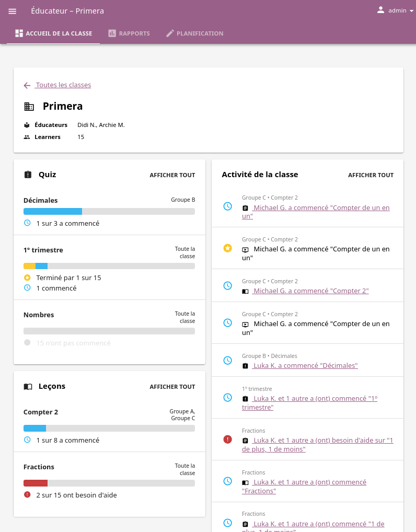Image resolution: width=416 pixels, height=532 pixels.
Task: Click the Leçons open book icon
Action: tap(28, 386)
